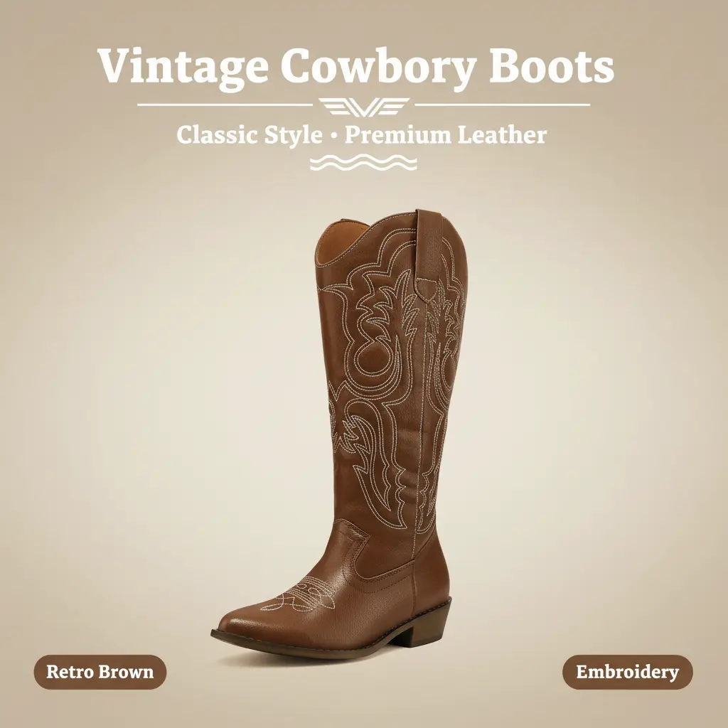Click the boot product image
The image size is (728, 728).
[339, 432]
